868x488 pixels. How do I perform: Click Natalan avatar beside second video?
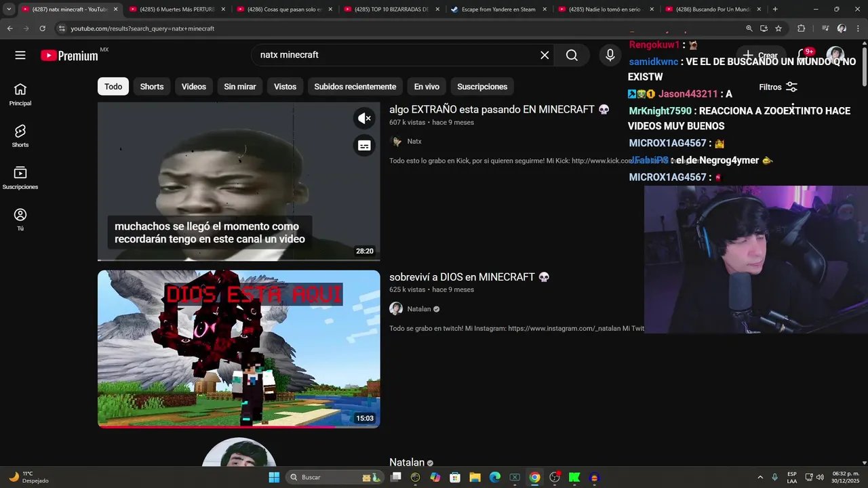pos(396,309)
